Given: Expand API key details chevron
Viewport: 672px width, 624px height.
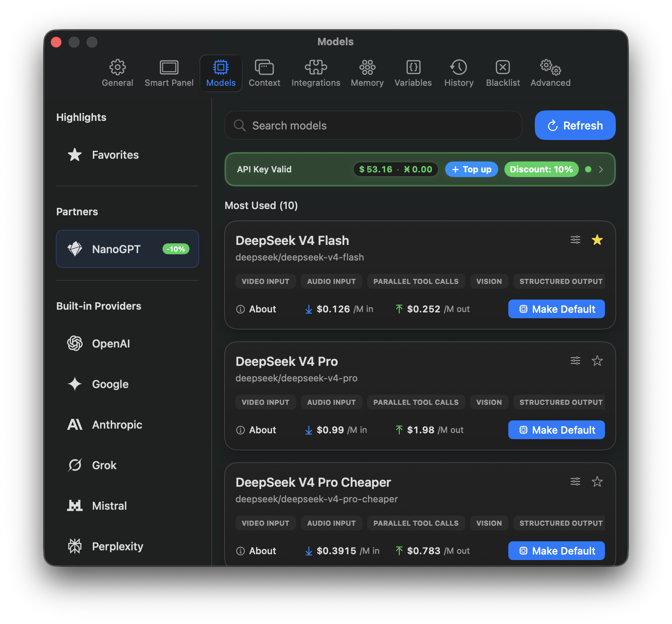Looking at the screenshot, I should (601, 169).
